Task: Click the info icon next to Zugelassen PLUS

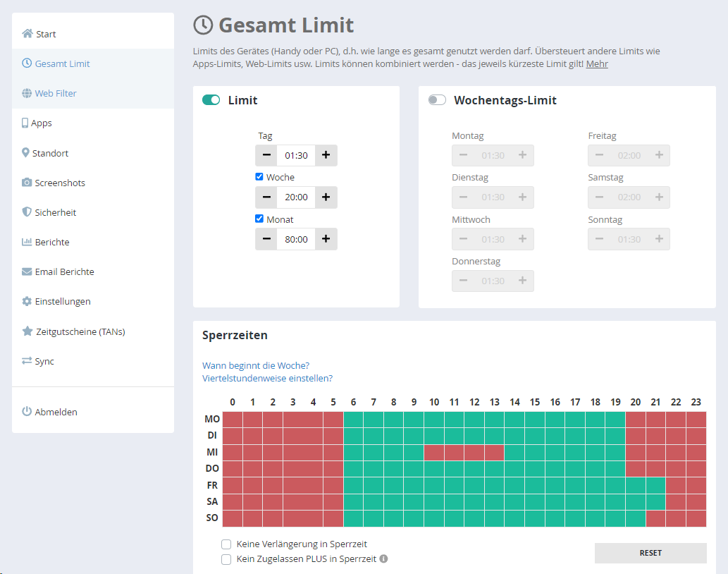Action: click(383, 558)
